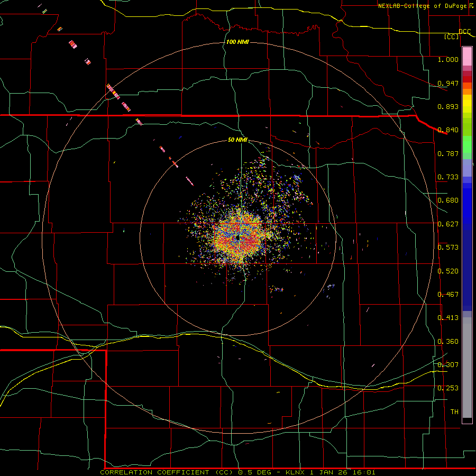The image size is (476, 476).
Task: Click the 100 NMI range ring label
Action: [x=237, y=42]
